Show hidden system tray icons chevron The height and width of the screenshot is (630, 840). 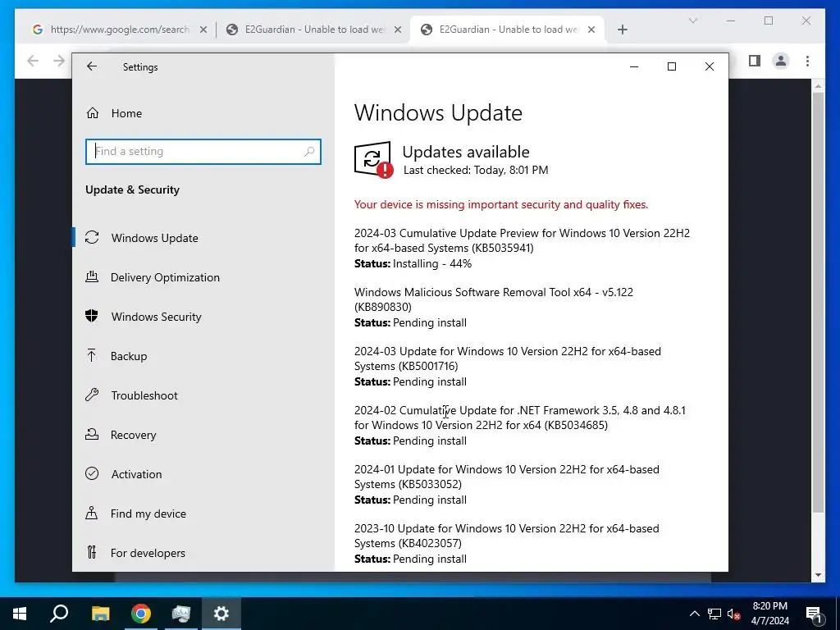tap(694, 614)
